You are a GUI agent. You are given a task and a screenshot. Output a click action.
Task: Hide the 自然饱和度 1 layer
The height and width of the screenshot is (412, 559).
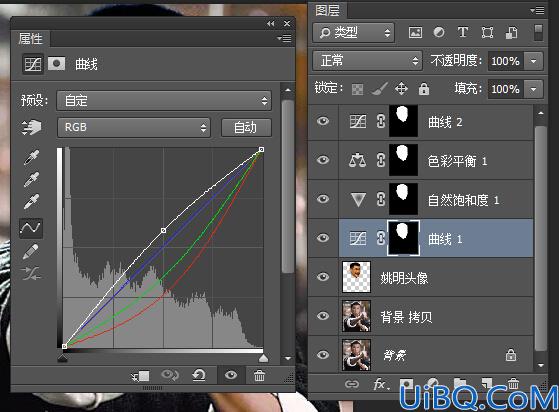pyautogui.click(x=323, y=199)
